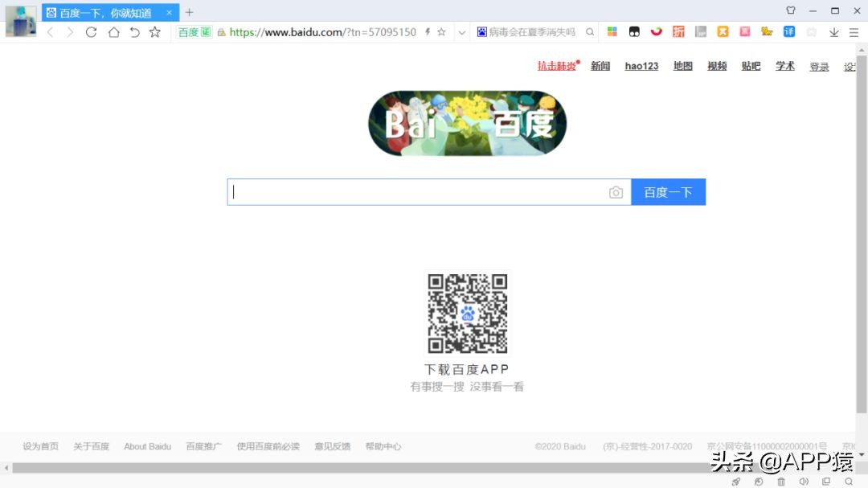Open the trash cleanup icon in status bar
This screenshot has height=488, width=868.
(781, 481)
